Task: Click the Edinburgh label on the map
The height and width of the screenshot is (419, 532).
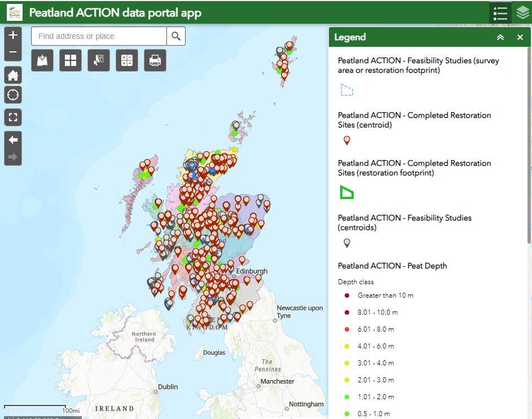Action: coord(252,271)
